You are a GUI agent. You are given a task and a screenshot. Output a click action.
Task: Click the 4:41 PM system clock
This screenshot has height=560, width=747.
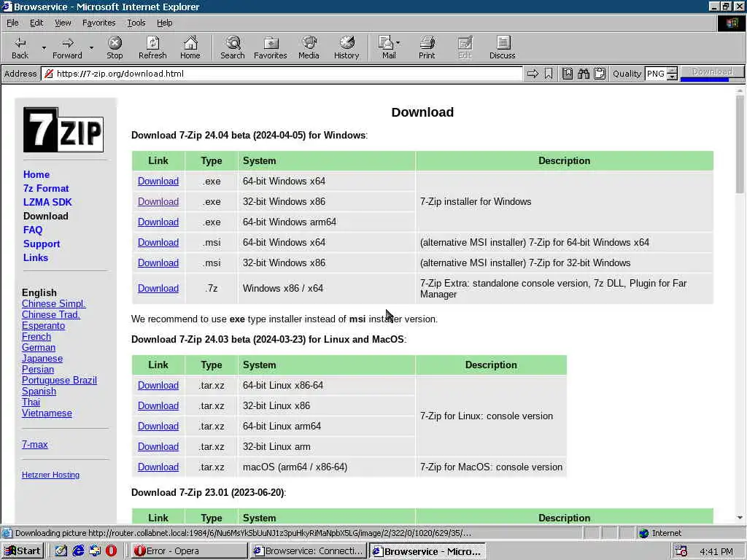[716, 551]
